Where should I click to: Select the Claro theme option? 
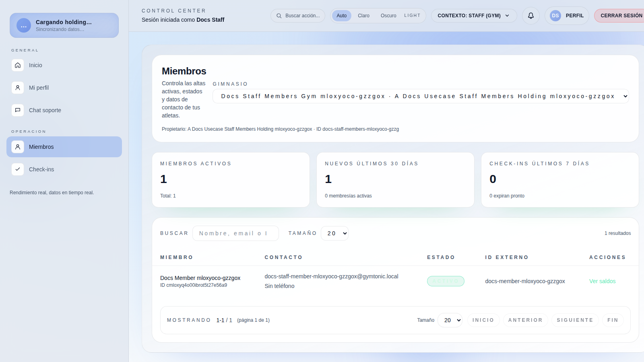pos(363,16)
